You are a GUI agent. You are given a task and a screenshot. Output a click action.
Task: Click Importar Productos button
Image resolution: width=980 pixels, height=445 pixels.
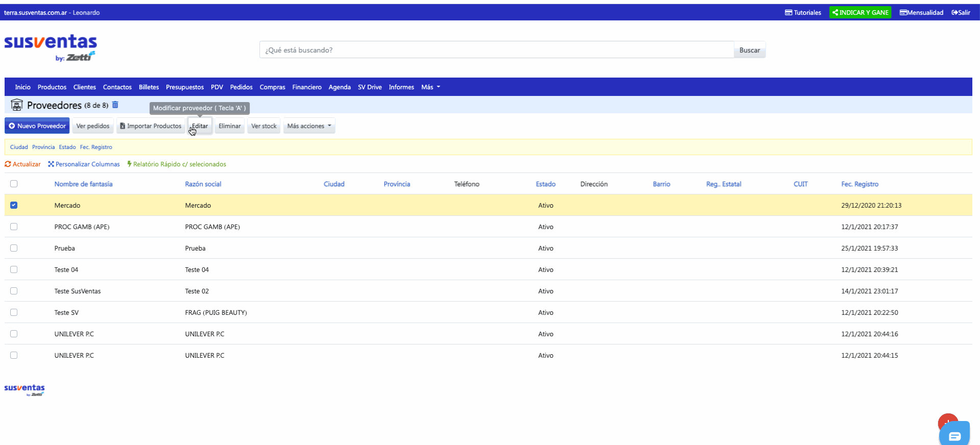[151, 126]
